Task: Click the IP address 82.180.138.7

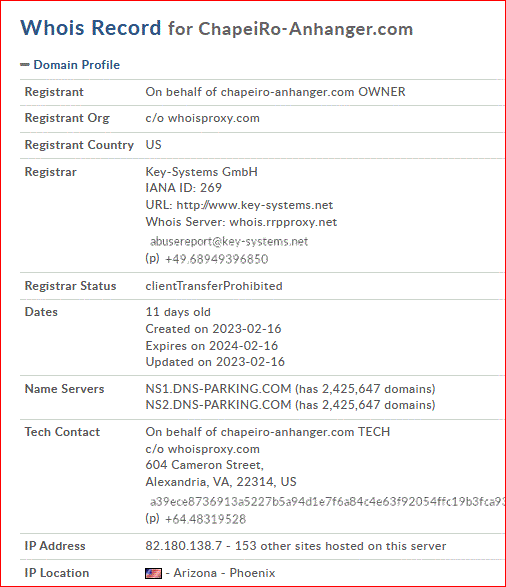Action: 184,546
